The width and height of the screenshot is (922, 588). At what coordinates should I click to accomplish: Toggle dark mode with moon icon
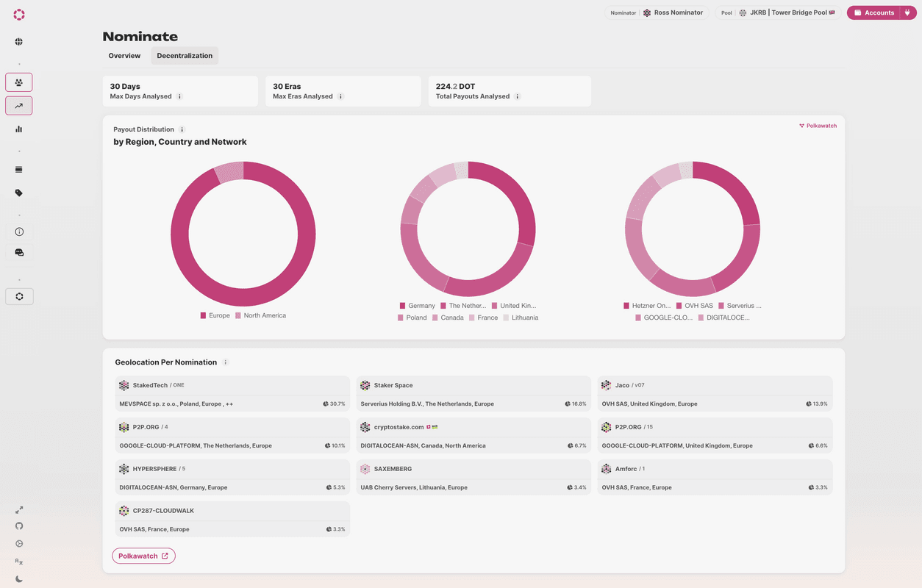tap(19, 579)
